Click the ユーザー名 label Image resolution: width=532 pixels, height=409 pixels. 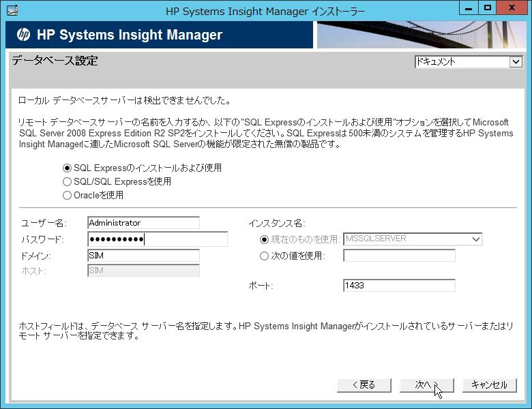(x=44, y=223)
